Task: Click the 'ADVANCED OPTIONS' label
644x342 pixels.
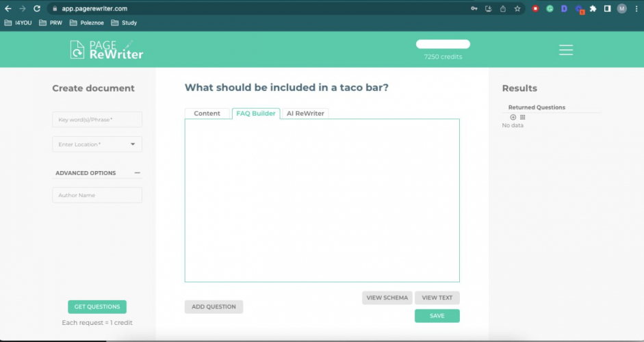Action: point(86,173)
